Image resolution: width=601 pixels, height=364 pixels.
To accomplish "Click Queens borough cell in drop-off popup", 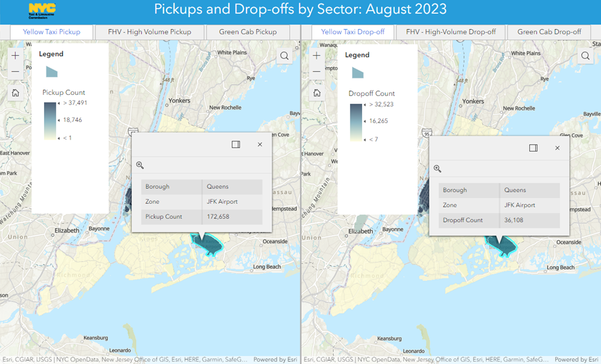I will click(530, 190).
